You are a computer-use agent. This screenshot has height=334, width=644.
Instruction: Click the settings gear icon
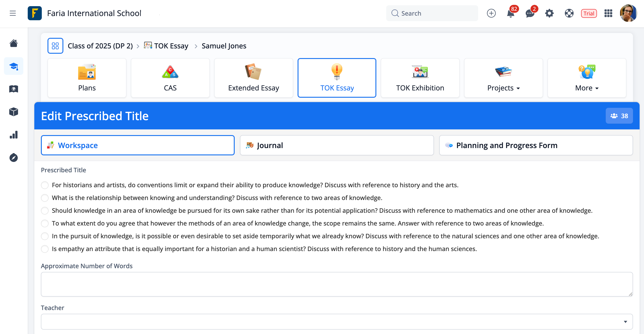click(x=549, y=13)
